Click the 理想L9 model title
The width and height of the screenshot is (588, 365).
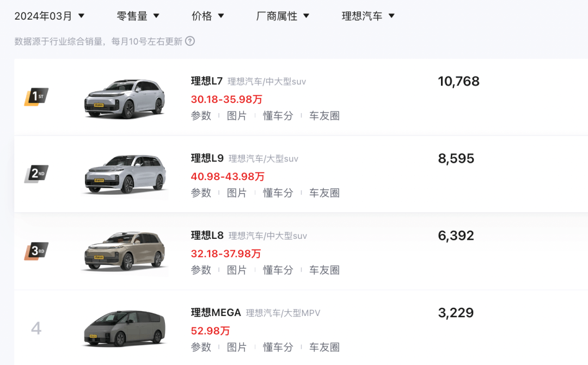(207, 158)
